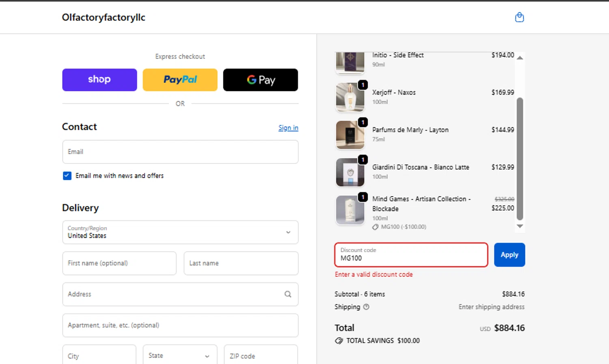Screen dimensions: 609x364
Task: Focus the Email input field
Action: click(180, 152)
